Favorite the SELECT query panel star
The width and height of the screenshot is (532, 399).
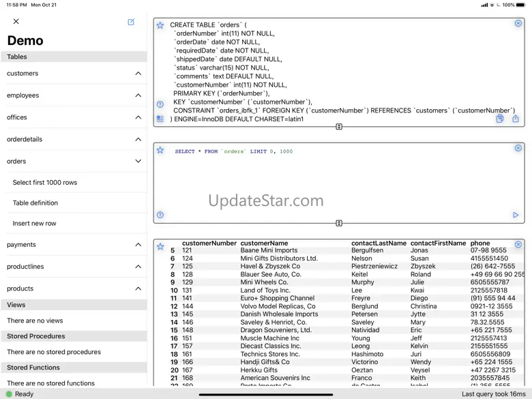coord(160,150)
